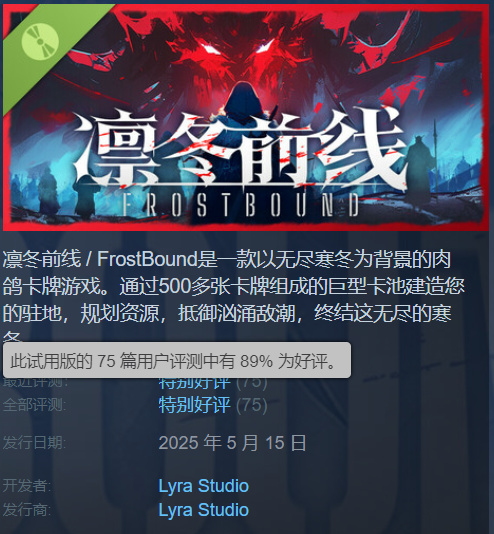494x534 pixels.
Task: Click the green demo disc icon
Action: click(x=40, y=42)
